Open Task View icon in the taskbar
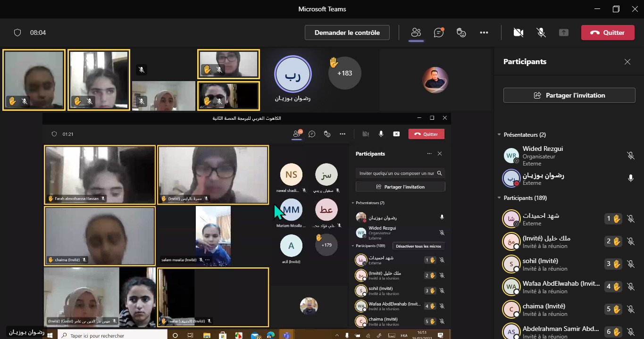Screen dimensions: 644x339 coord(190,335)
